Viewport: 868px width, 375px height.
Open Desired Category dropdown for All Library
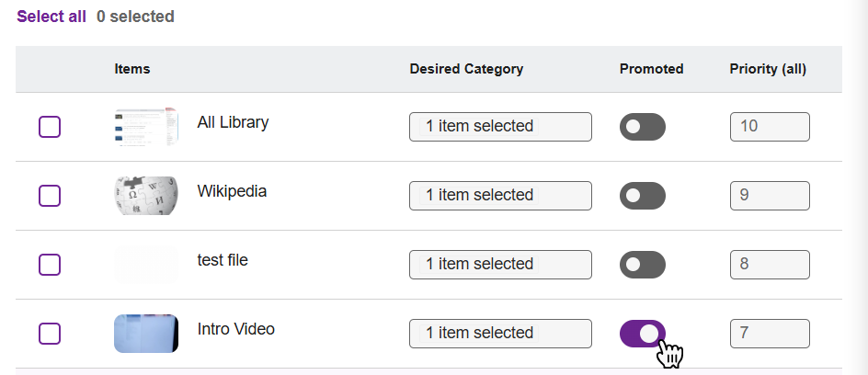pos(500,127)
